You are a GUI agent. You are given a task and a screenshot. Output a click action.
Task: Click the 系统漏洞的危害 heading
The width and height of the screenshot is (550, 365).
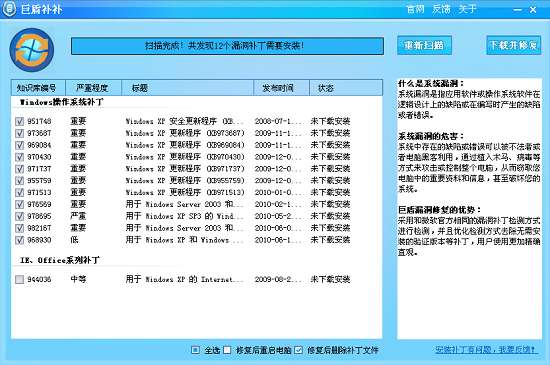point(431,136)
